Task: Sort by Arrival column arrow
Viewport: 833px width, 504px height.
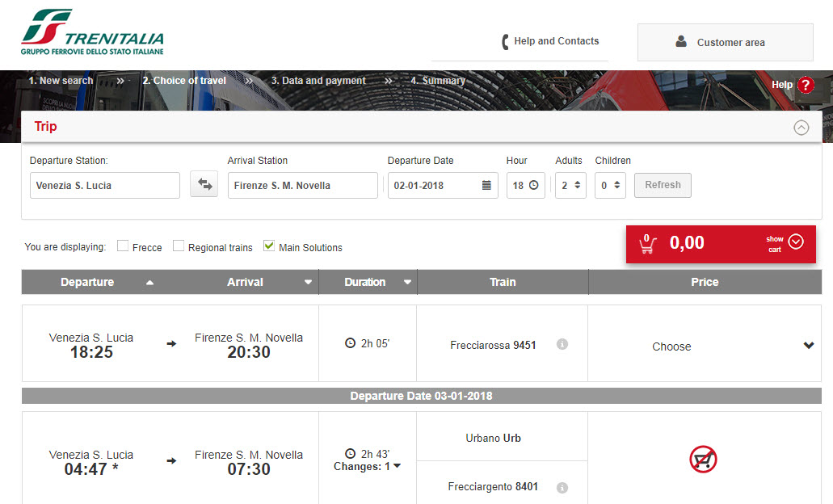Action: tap(308, 283)
